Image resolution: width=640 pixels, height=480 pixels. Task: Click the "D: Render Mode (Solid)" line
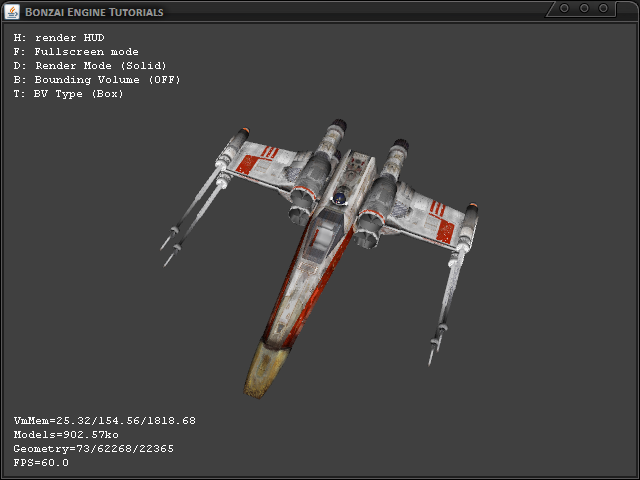pyautogui.click(x=90, y=66)
